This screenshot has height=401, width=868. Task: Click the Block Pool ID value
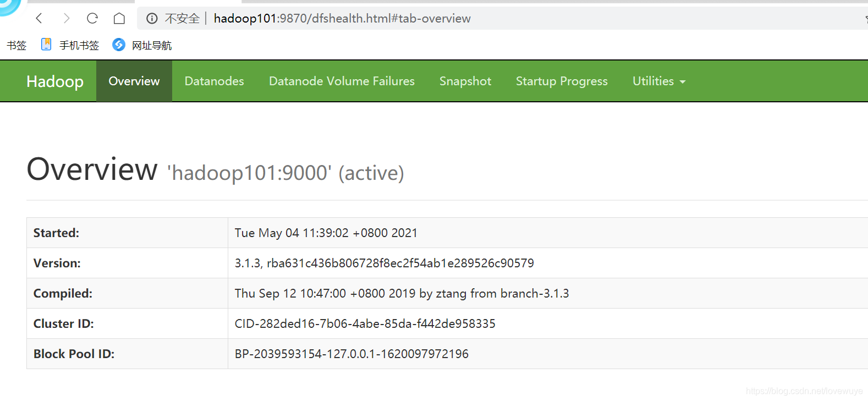click(x=351, y=354)
